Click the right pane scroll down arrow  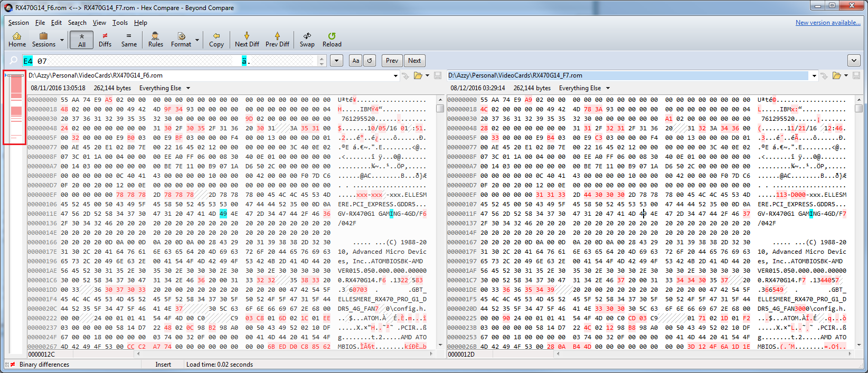point(859,345)
